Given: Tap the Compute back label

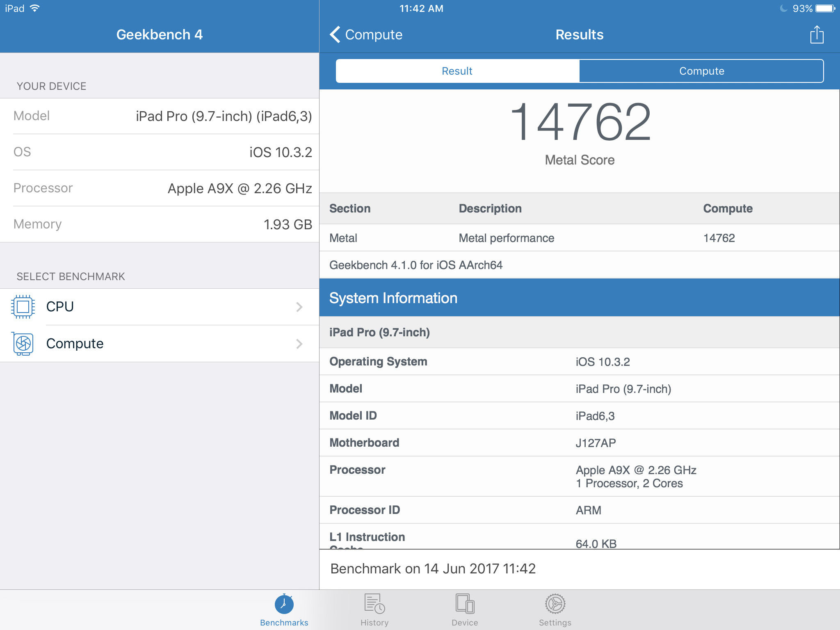Looking at the screenshot, I should [374, 34].
